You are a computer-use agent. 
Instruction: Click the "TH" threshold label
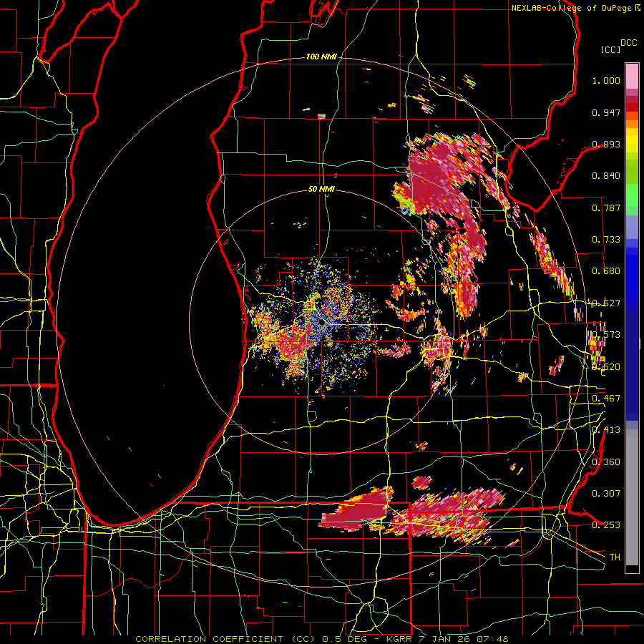[x=615, y=557]
